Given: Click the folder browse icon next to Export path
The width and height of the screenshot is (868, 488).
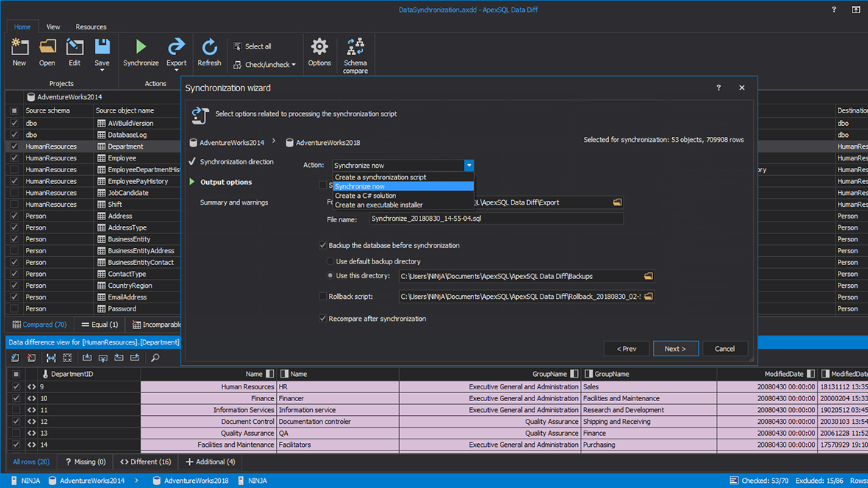Looking at the screenshot, I should click(617, 202).
